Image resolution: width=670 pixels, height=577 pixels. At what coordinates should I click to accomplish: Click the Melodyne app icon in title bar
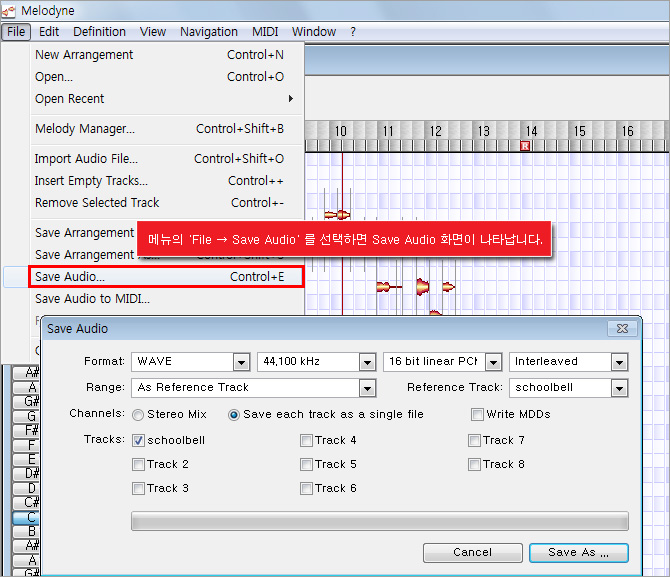pos(8,11)
